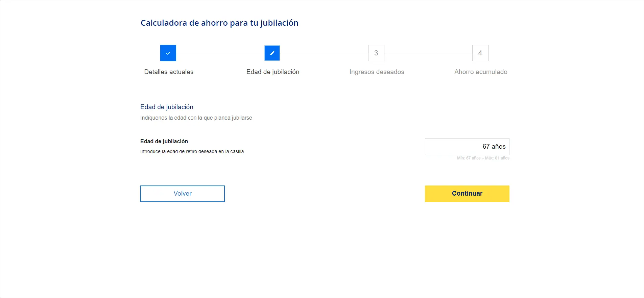Image resolution: width=644 pixels, height=298 pixels.
Task: Go to the "Detalles actuales" step label
Action: [x=169, y=72]
